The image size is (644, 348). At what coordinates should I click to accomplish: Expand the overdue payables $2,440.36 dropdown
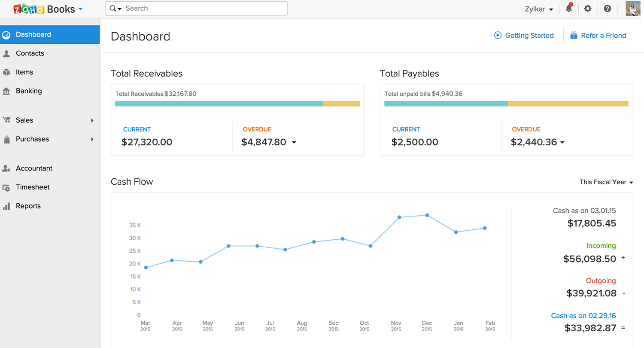[x=562, y=143]
